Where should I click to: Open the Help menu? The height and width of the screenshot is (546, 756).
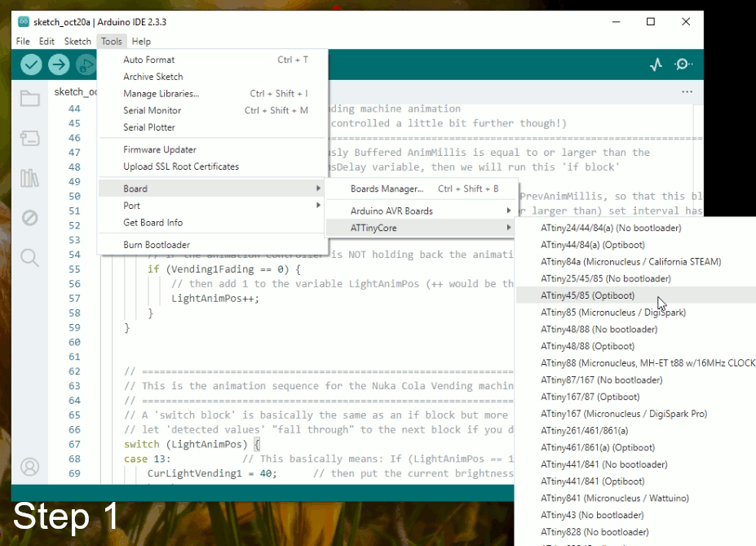(x=141, y=42)
